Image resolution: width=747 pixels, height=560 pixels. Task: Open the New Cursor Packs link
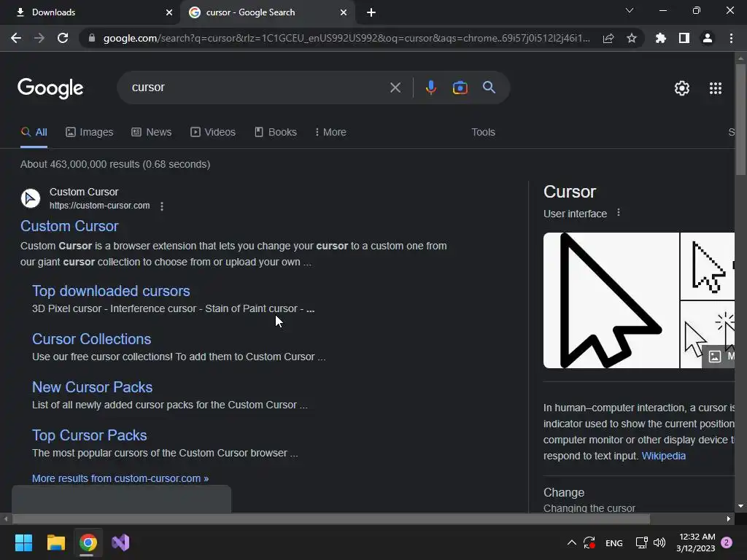[x=93, y=387]
